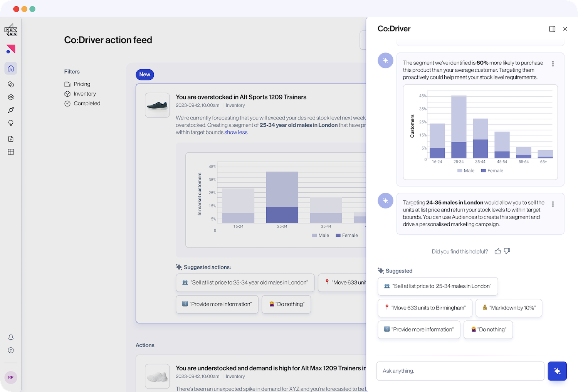The image size is (578, 392).
Task: Click Male legend swatch in Co:Driver chart
Action: point(460,171)
